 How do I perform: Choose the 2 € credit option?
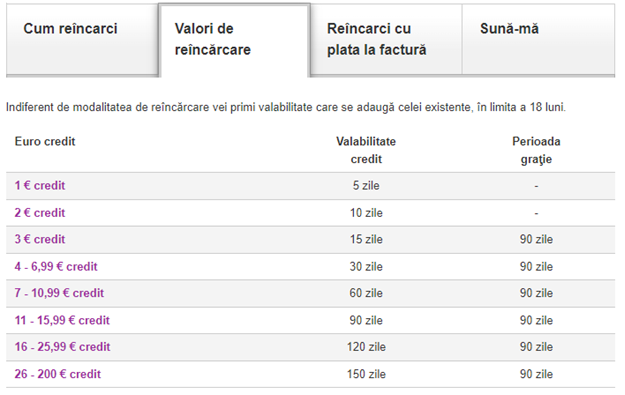tap(40, 213)
